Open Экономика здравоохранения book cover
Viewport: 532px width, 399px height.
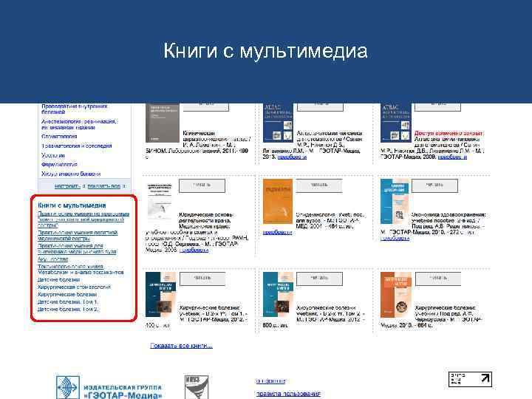pos(395,202)
